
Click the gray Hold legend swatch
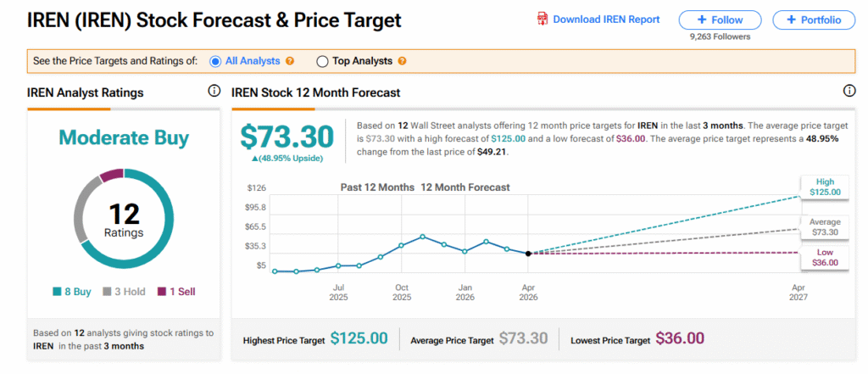tap(108, 292)
